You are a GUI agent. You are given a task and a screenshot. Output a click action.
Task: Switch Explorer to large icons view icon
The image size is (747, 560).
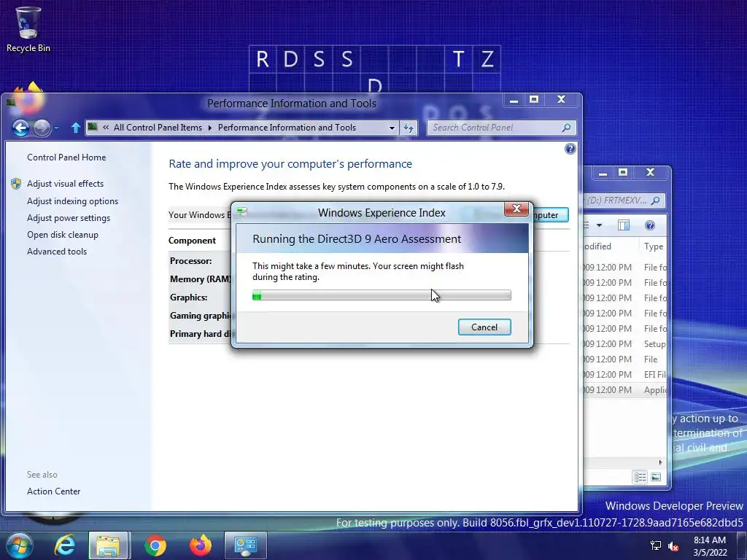[656, 477]
